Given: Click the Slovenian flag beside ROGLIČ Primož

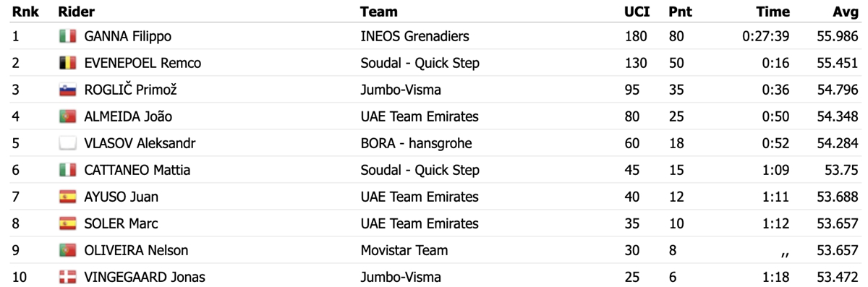Looking at the screenshot, I should click(68, 90).
